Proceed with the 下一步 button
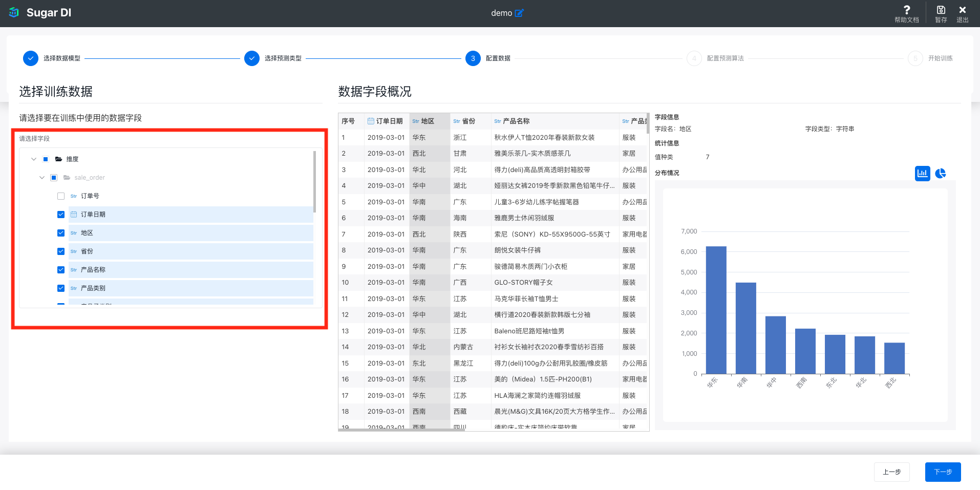 (x=943, y=472)
